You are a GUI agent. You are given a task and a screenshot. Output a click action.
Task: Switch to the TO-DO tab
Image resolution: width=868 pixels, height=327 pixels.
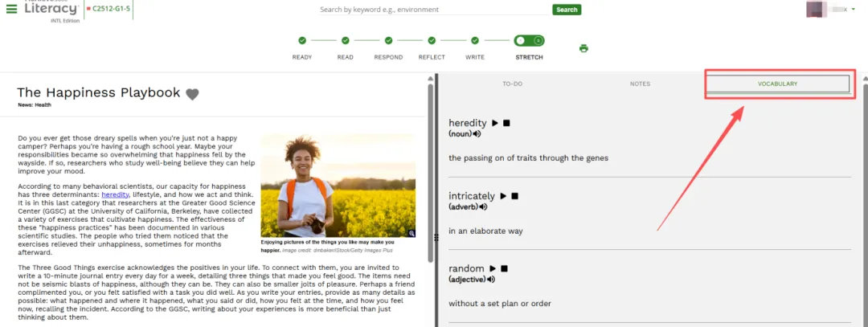pyautogui.click(x=513, y=84)
